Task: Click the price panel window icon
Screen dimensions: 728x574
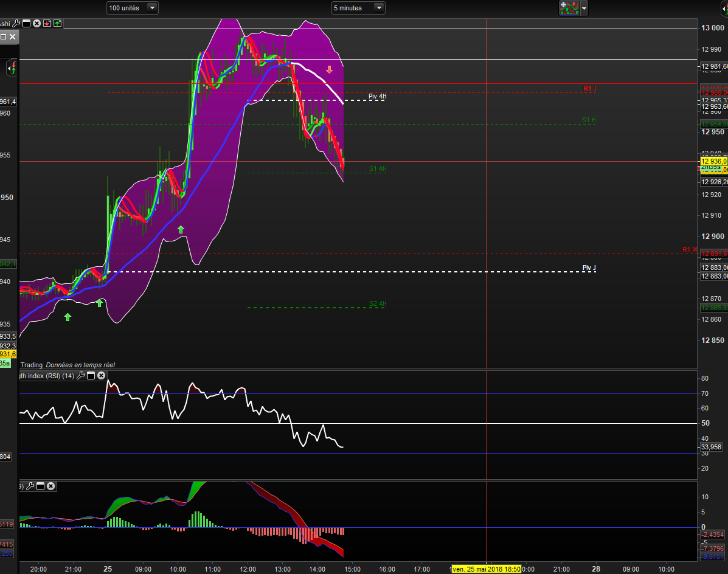Action: [26, 23]
